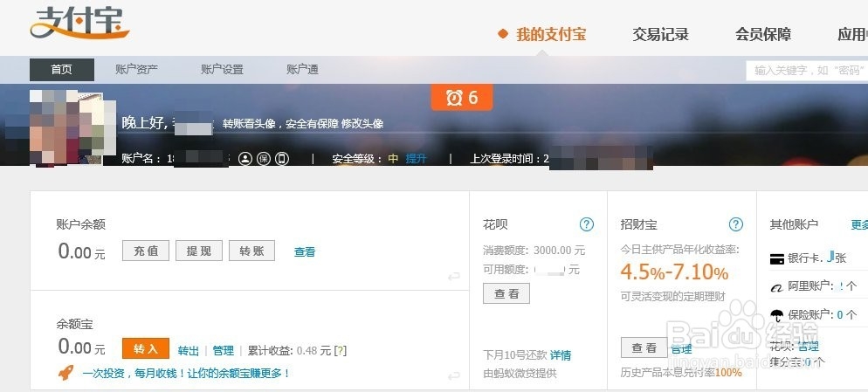Click the return arrow in 余额宝 panel

click(454, 376)
